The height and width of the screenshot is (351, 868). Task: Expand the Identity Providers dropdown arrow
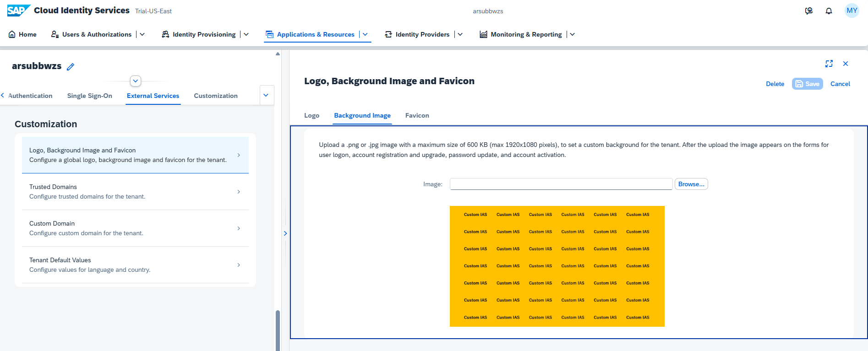(460, 34)
